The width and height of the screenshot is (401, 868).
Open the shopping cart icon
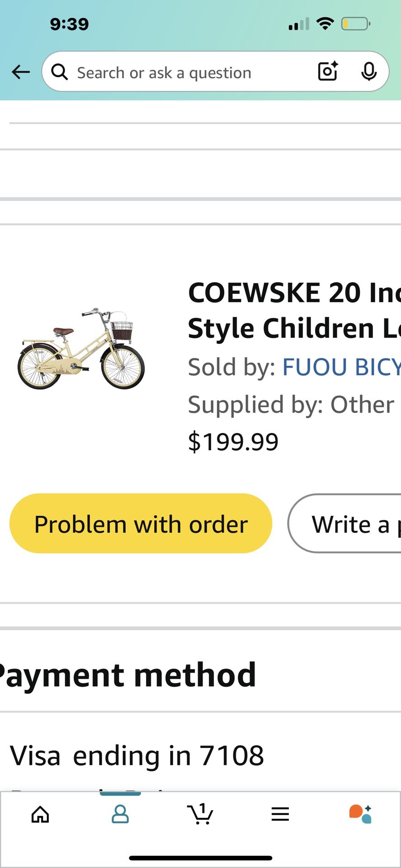200,814
